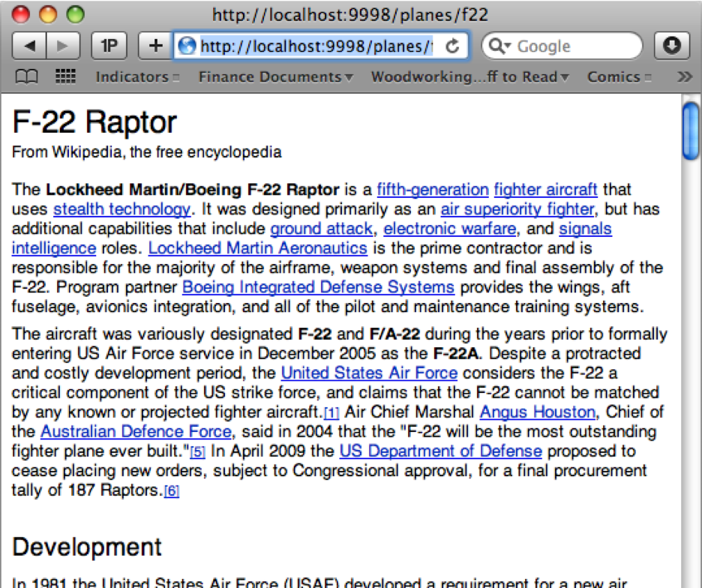
Task: Click footnote reference [6]
Action: pyautogui.click(x=172, y=491)
